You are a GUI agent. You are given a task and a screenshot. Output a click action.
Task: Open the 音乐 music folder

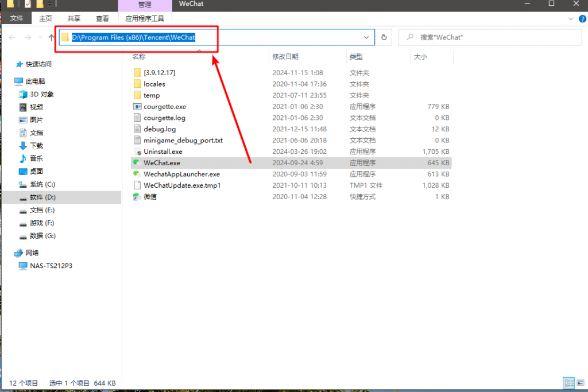coord(36,158)
